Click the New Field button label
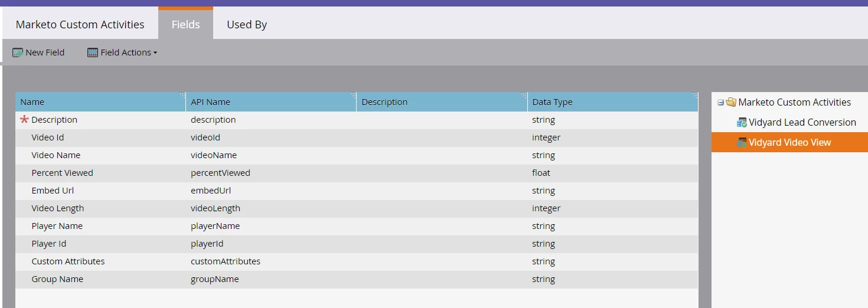868x308 pixels. [45, 53]
